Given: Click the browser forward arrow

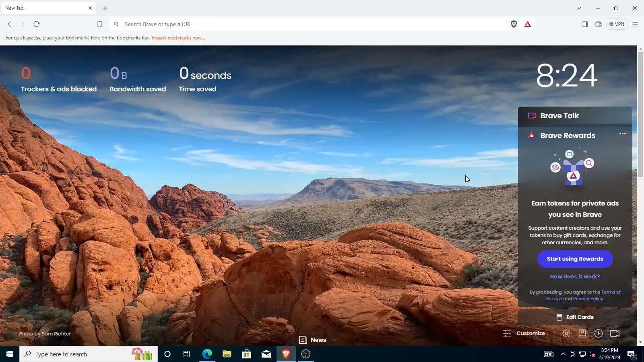Looking at the screenshot, I should 23,24.
